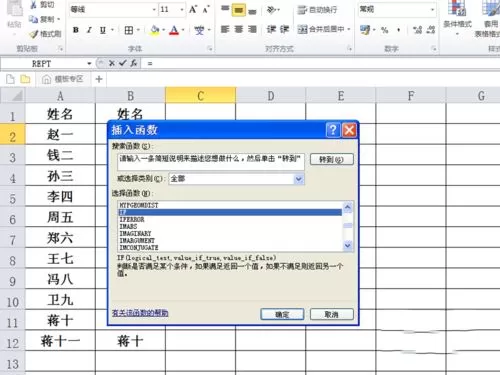Click the fx insert function icon
This screenshot has width=500, height=375.
(134, 63)
